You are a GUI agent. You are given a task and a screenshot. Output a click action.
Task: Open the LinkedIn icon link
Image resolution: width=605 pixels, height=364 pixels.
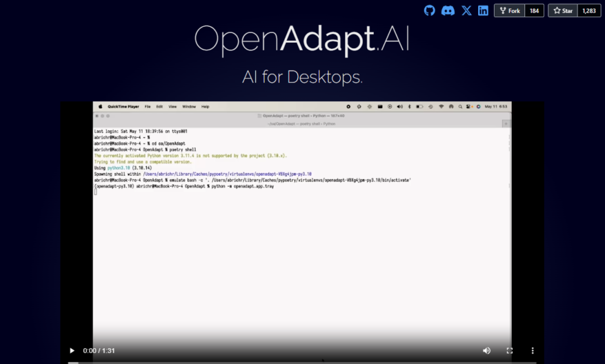coord(483,10)
